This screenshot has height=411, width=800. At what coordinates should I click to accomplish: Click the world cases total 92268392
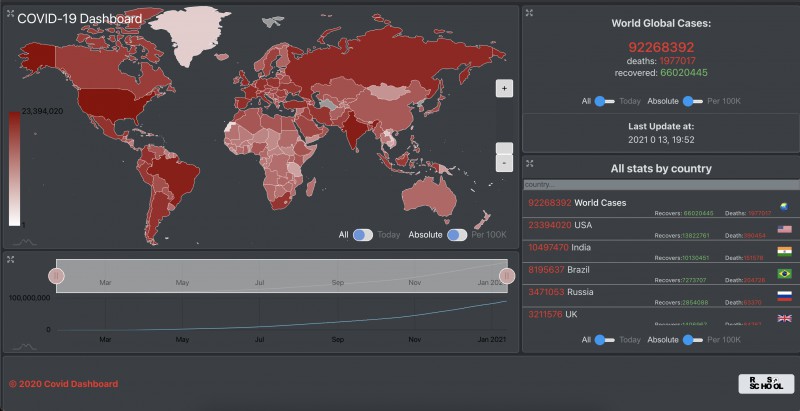[661, 47]
